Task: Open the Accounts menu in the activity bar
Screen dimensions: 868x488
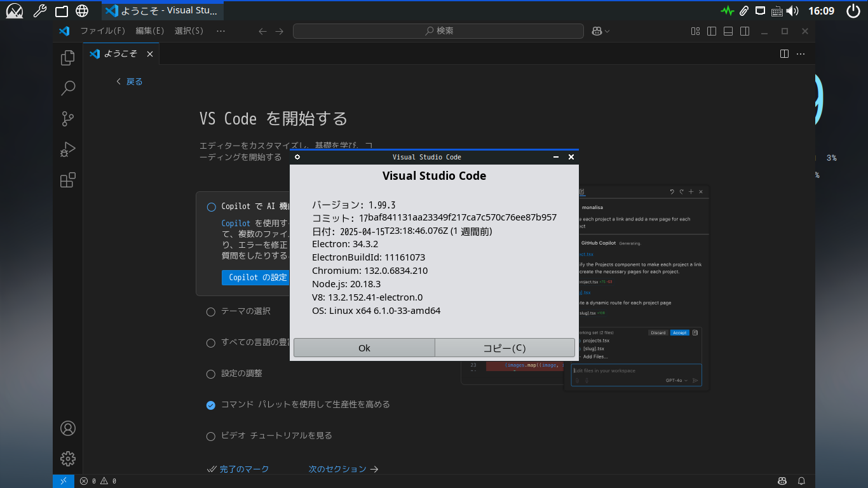Action: click(68, 428)
